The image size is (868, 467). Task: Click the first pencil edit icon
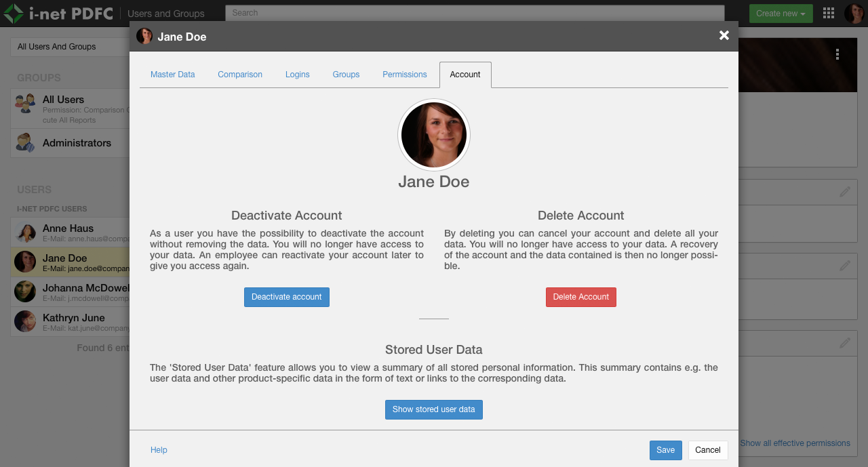845,192
